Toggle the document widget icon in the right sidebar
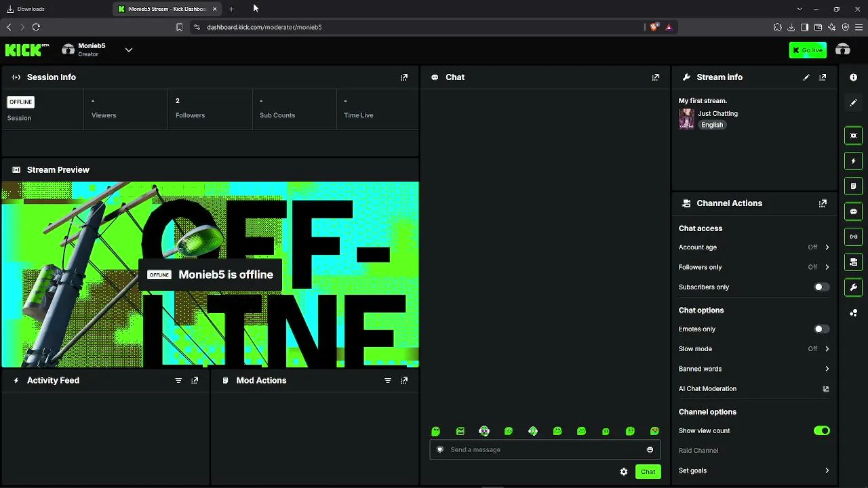The width and height of the screenshot is (868, 488). click(x=853, y=186)
